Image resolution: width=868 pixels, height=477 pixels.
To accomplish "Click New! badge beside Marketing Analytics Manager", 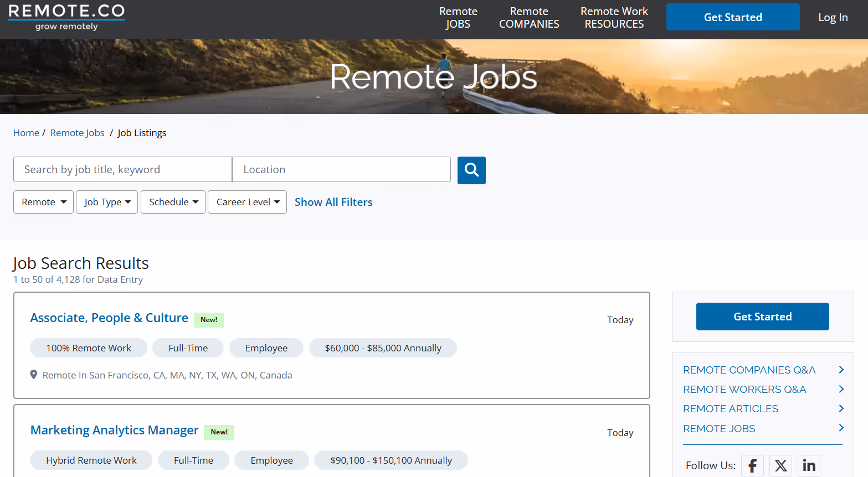I will coord(219,432).
